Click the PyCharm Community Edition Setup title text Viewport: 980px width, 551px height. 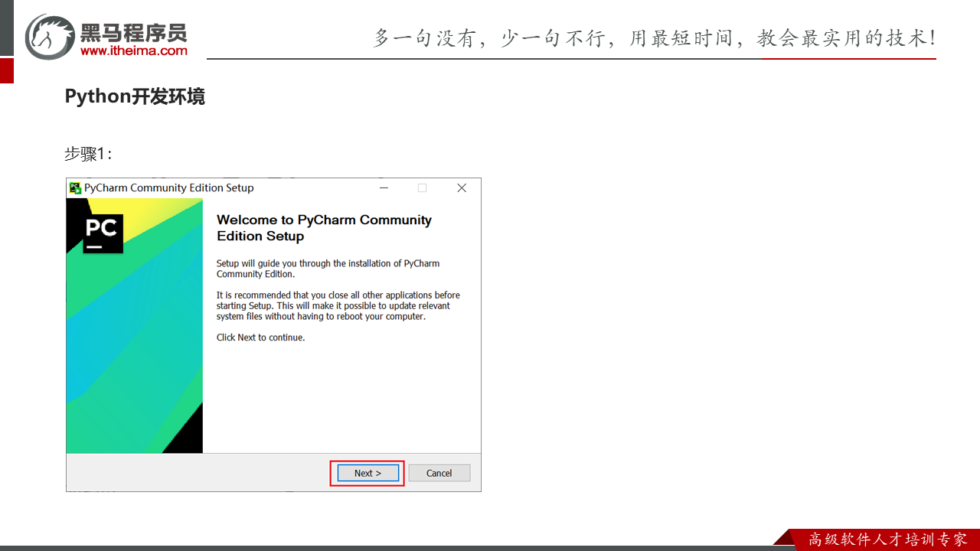[x=168, y=188]
